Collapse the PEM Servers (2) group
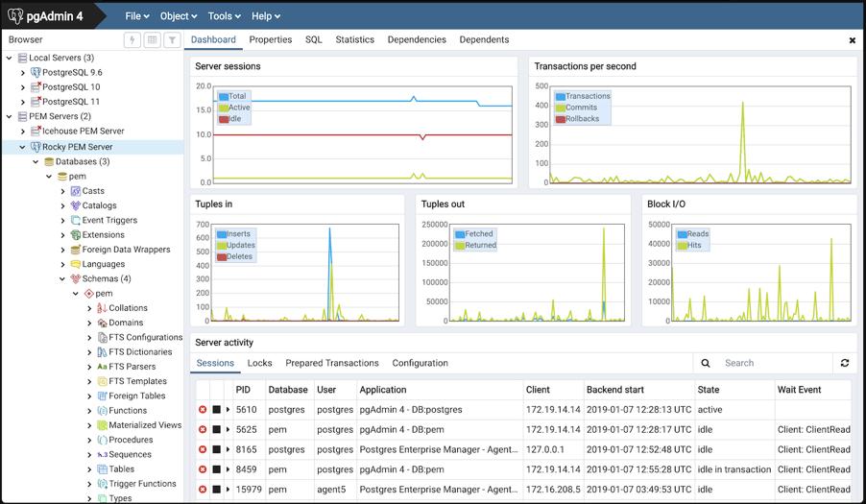Image resolution: width=866 pixels, height=504 pixels. coord(9,116)
